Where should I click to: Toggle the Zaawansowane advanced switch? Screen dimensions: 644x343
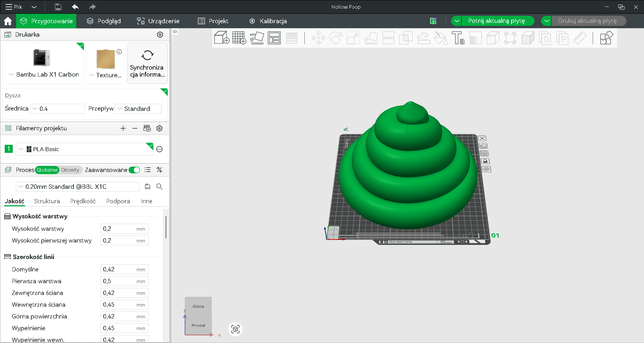click(134, 170)
